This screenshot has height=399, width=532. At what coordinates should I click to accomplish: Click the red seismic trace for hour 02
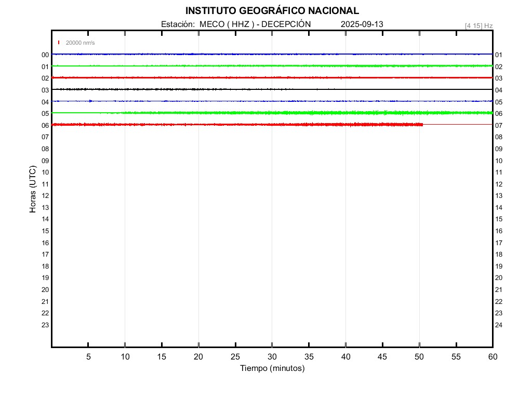[x=272, y=78]
